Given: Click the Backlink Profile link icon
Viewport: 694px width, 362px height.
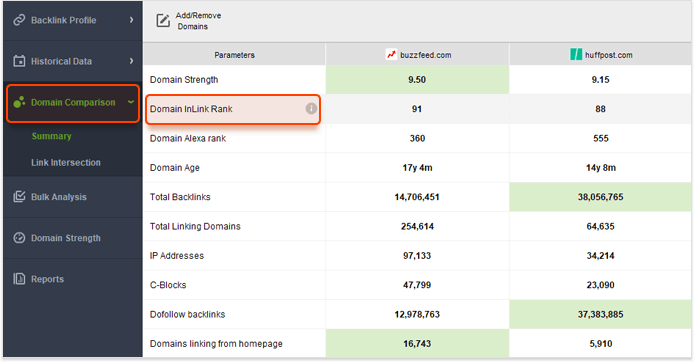Looking at the screenshot, I should 19,20.
